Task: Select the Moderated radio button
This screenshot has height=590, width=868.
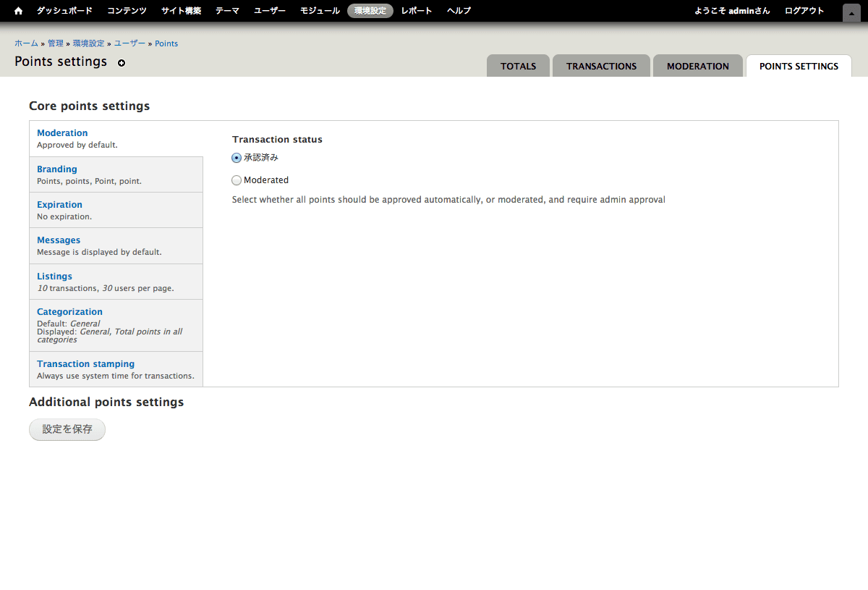Action: pyautogui.click(x=237, y=180)
